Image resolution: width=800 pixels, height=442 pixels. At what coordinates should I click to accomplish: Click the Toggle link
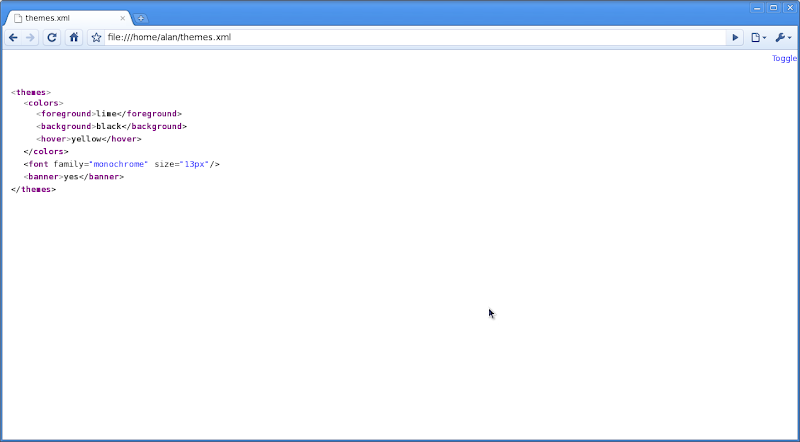pyautogui.click(x=784, y=58)
